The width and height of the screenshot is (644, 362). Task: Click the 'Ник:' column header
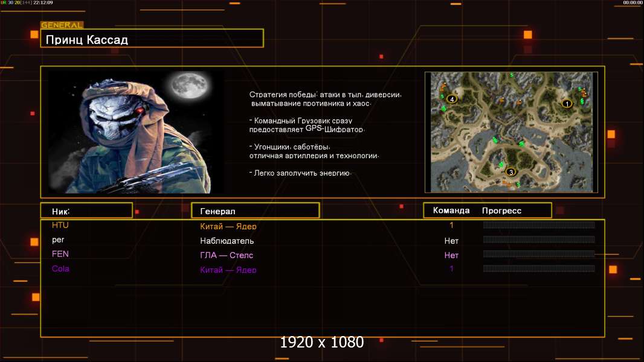coord(86,211)
